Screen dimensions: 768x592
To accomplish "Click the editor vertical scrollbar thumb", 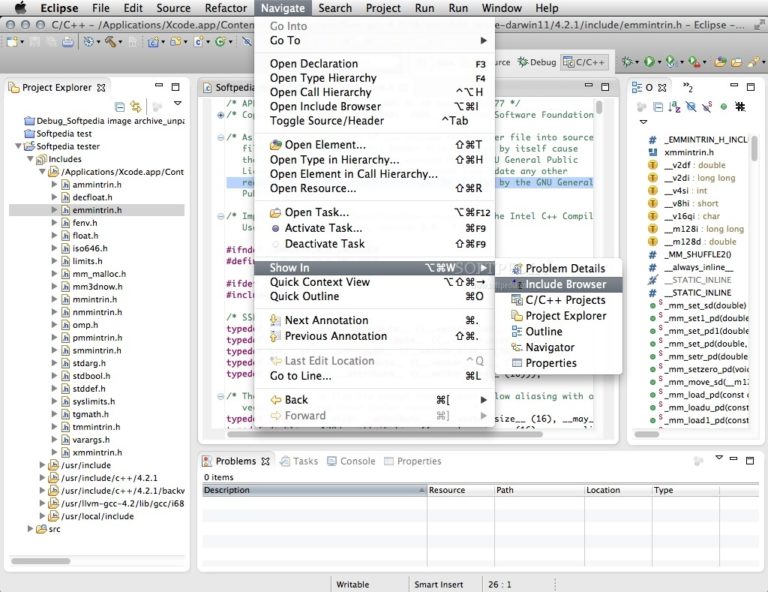I will [599, 107].
